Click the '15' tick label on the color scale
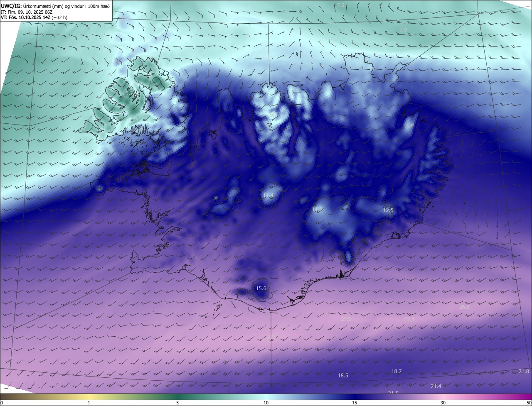This screenshot has width=532, height=406. coord(355,403)
